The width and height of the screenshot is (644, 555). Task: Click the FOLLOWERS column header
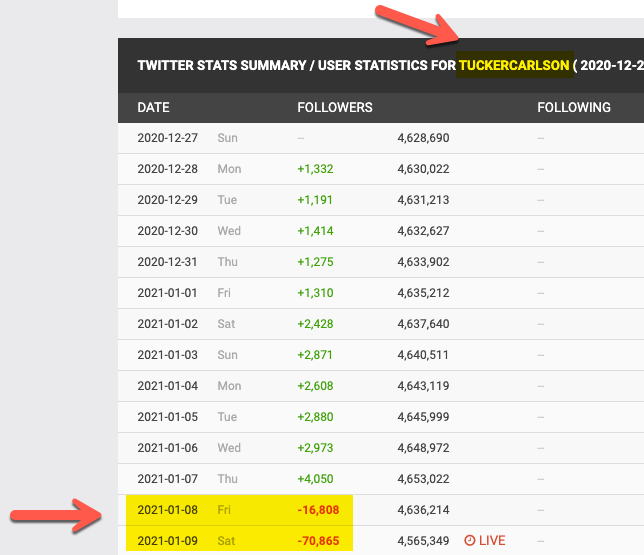[x=335, y=107]
